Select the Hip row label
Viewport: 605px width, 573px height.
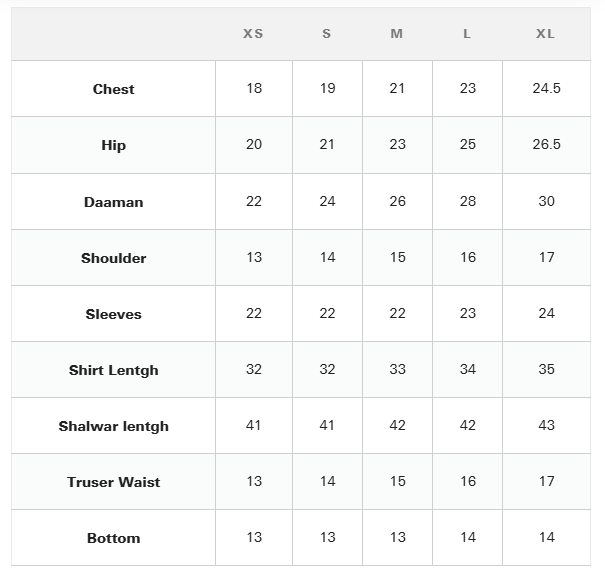[x=113, y=145]
